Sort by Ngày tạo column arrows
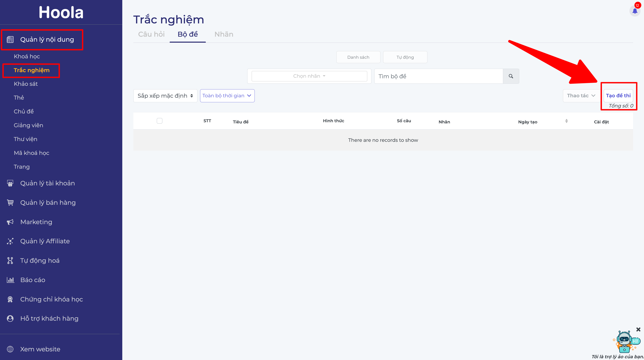This screenshot has height=360, width=644. [x=567, y=121]
